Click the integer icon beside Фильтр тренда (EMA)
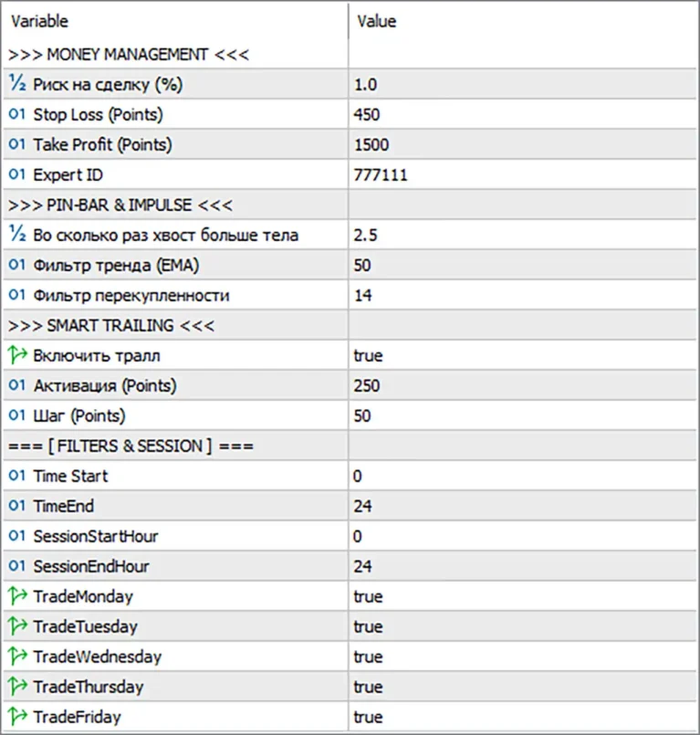 pos(16,265)
